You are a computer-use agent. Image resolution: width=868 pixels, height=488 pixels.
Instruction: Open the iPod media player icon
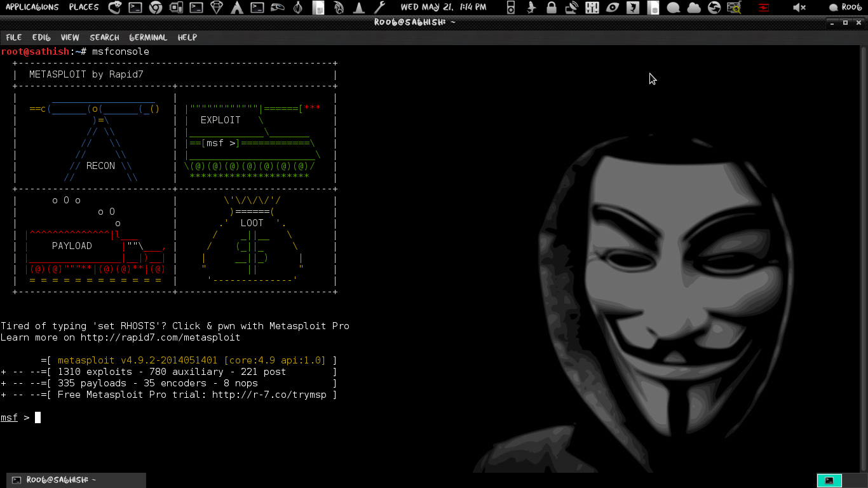pyautogui.click(x=511, y=8)
